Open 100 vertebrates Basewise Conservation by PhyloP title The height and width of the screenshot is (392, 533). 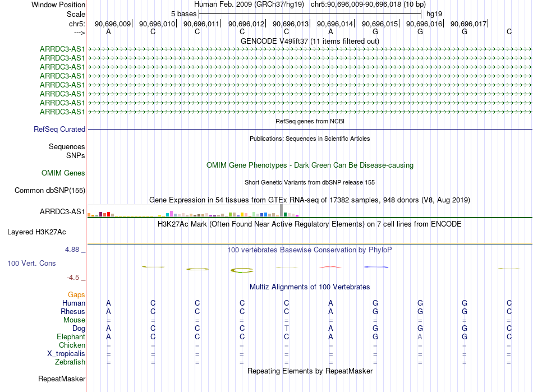coord(310,250)
